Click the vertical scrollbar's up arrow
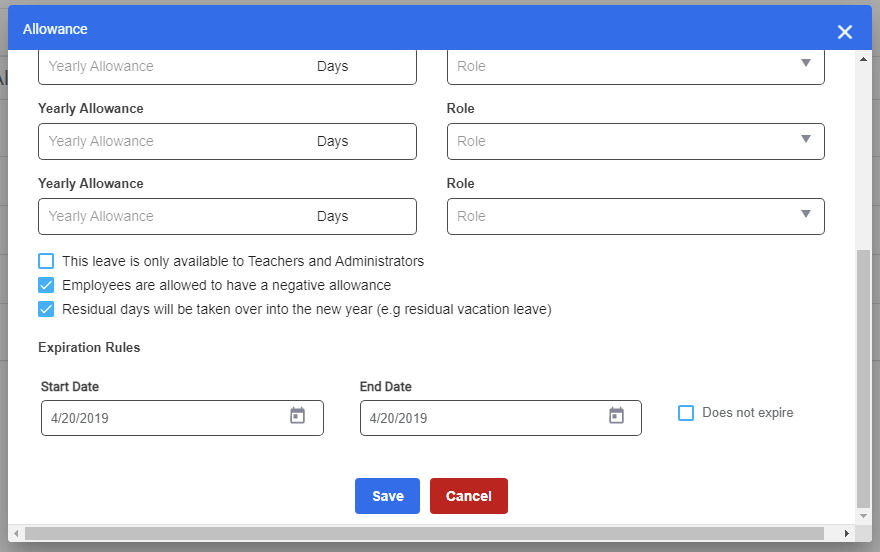The image size is (880, 552). click(864, 58)
